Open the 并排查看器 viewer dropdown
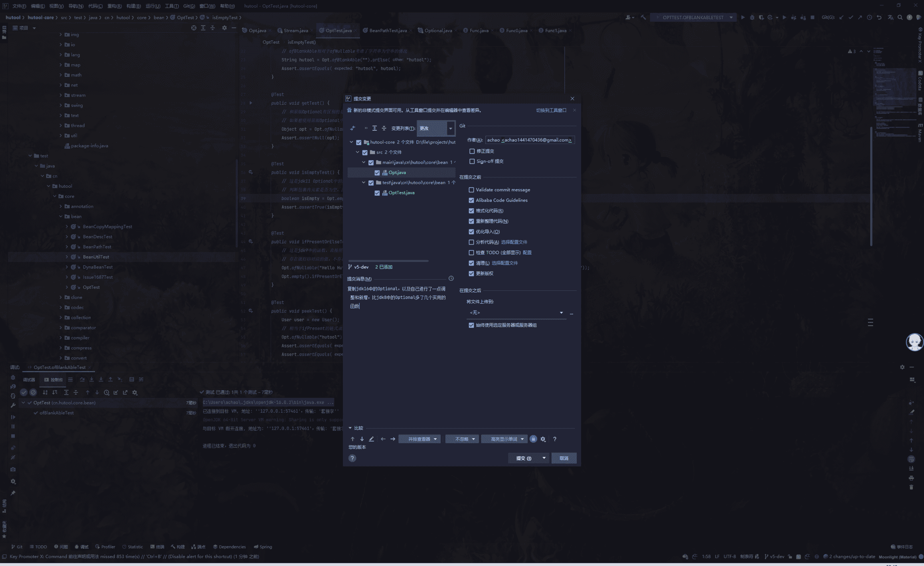924x566 pixels. [x=419, y=439]
